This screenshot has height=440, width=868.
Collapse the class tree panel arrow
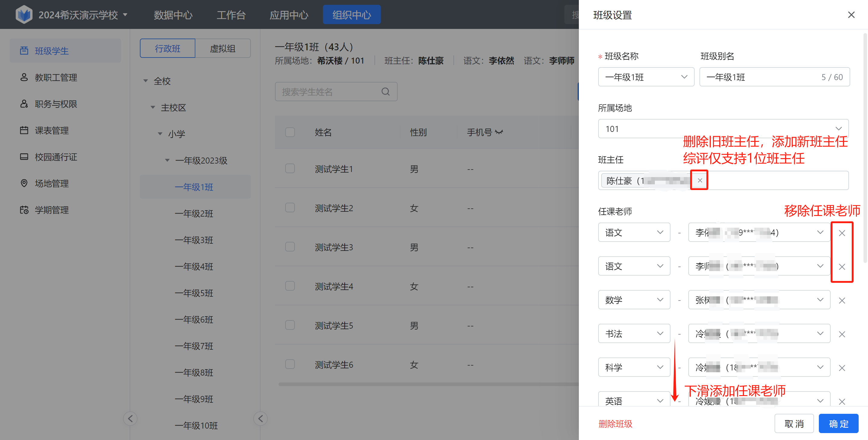pos(260,418)
